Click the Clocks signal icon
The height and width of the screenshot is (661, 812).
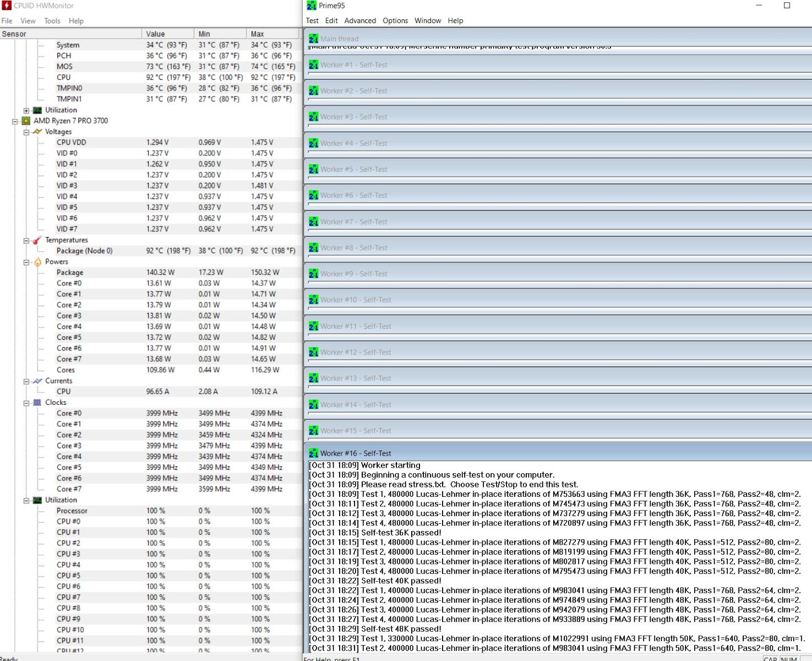pyautogui.click(x=37, y=403)
